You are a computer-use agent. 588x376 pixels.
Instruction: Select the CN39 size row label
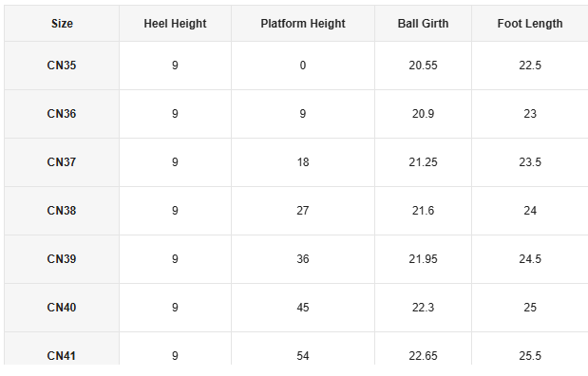point(62,258)
